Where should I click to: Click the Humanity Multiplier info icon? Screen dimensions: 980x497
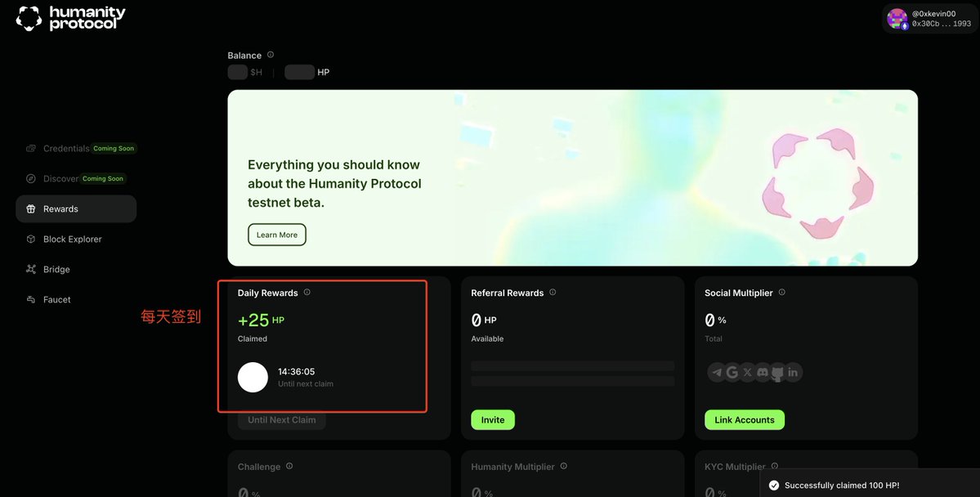tap(564, 466)
